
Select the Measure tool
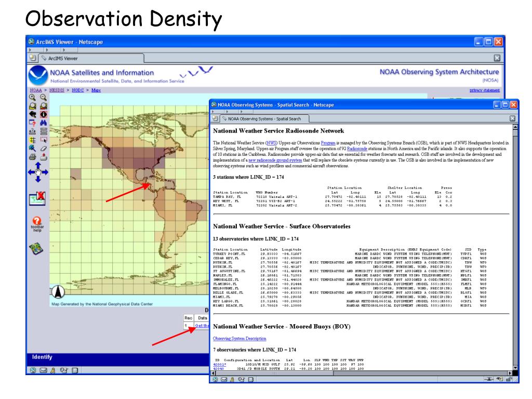[33, 131]
